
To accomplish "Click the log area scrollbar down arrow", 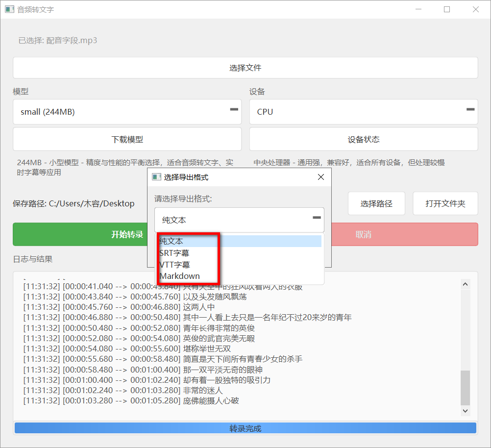I will pos(466,411).
